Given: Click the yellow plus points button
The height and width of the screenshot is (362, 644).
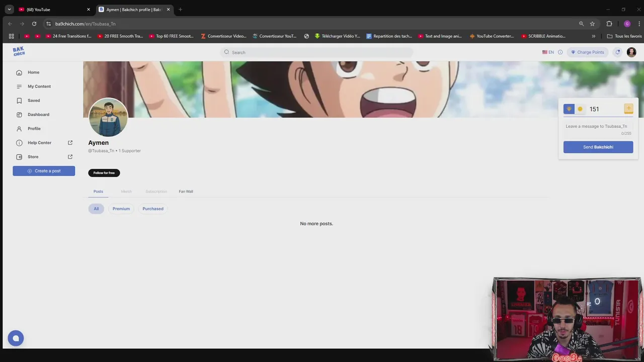Looking at the screenshot, I should click(x=628, y=109).
